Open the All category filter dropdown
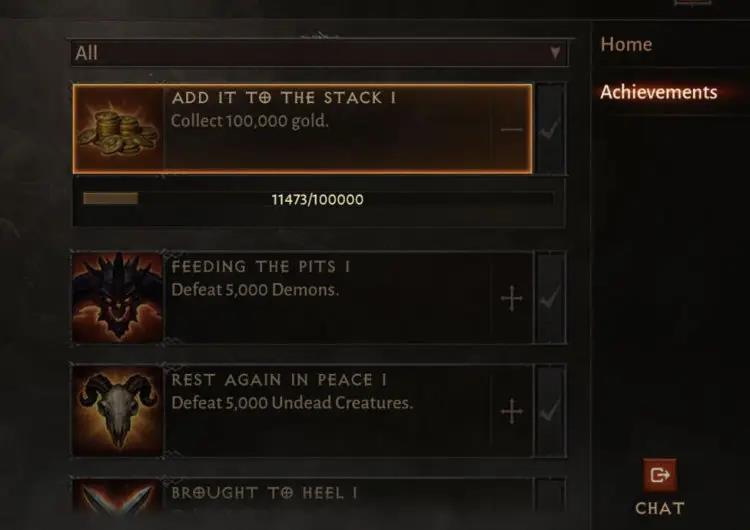 319,53
